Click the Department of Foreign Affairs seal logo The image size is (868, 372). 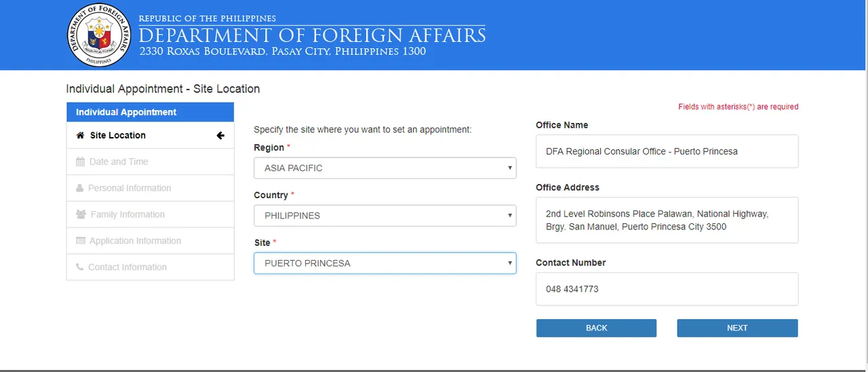click(99, 35)
